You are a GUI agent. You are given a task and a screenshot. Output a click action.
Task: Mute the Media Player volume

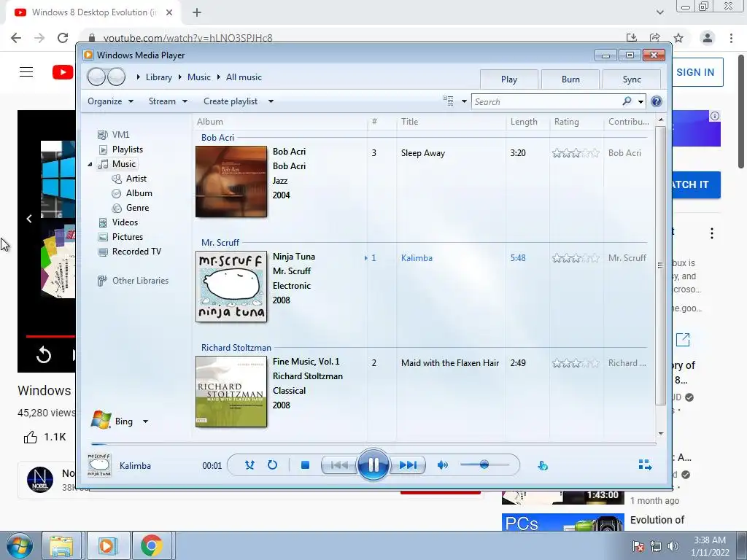(442, 464)
